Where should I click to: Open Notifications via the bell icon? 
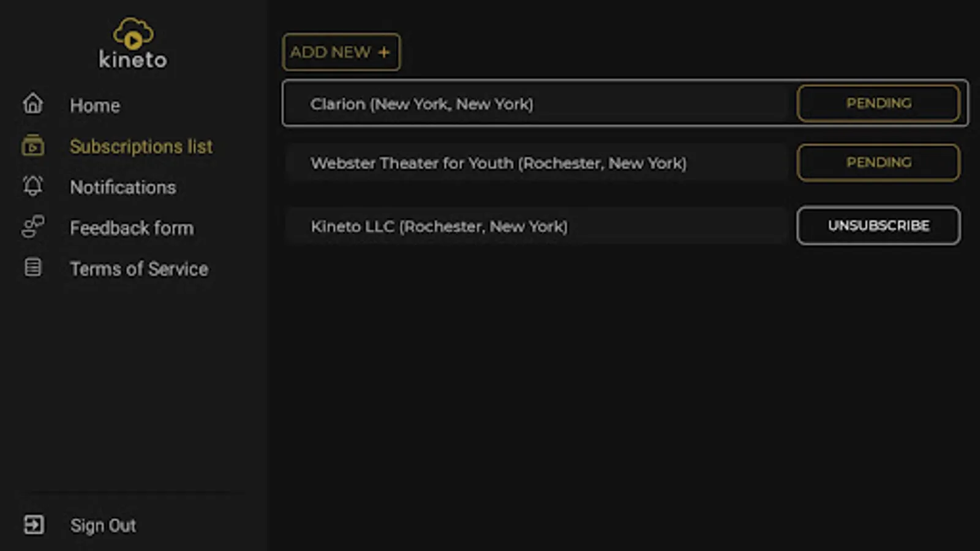[x=32, y=187]
